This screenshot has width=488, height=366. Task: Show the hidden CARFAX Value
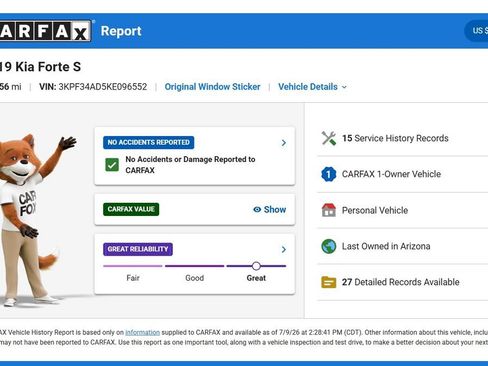tap(270, 210)
